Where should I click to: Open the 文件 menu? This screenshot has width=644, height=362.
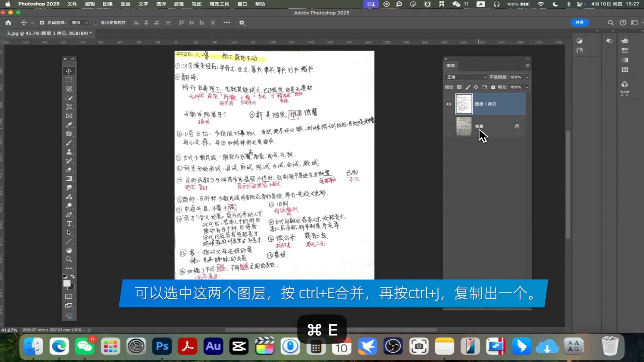click(72, 4)
